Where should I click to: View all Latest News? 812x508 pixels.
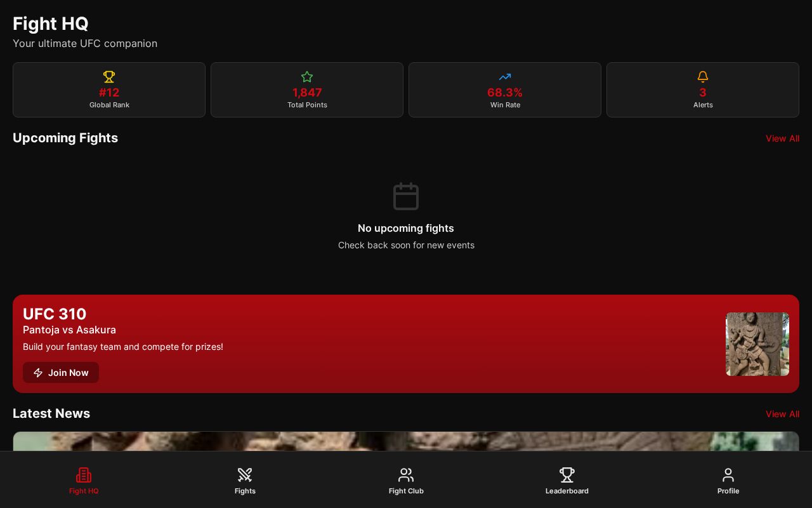[x=782, y=414]
